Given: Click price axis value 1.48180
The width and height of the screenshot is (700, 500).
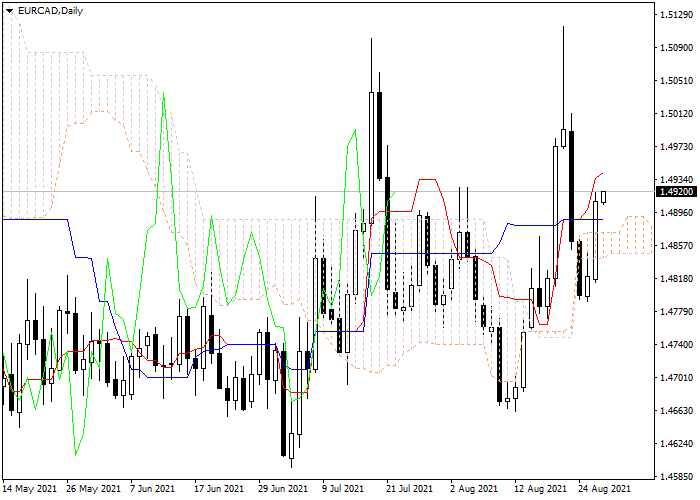Looking at the screenshot, I should pyautogui.click(x=676, y=279).
